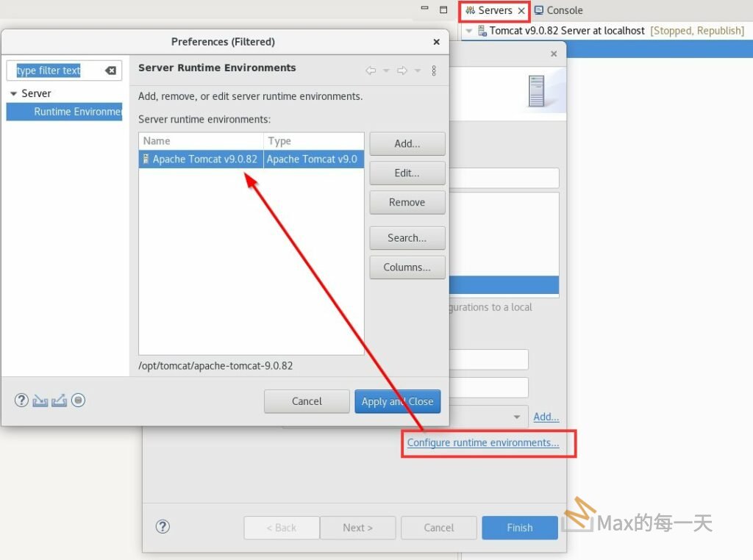Collapse the Tomcat v9.0.82 Server entry

point(469,31)
